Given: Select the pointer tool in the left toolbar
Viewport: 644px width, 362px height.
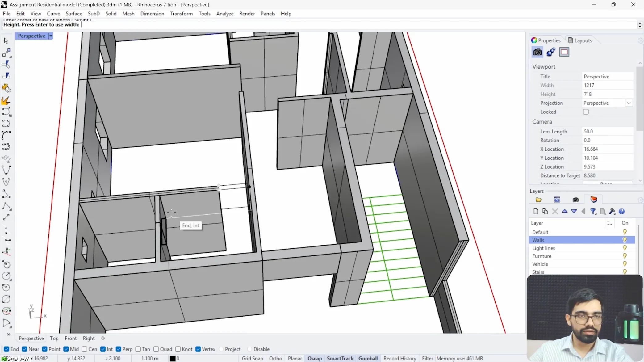Looking at the screenshot, I should (x=6, y=41).
